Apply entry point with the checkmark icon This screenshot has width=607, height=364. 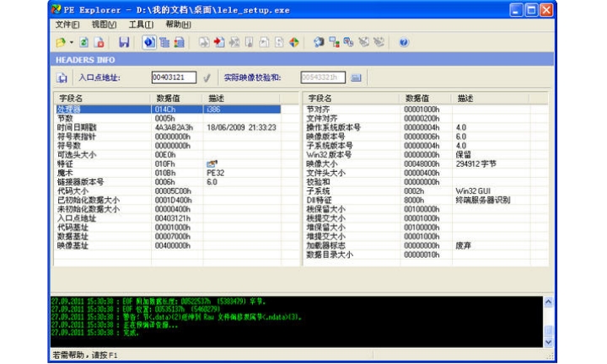(x=207, y=78)
